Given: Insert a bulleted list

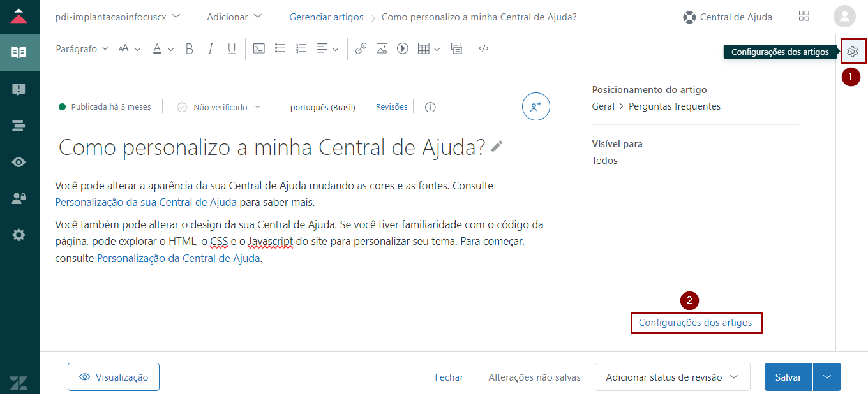Looking at the screenshot, I should (280, 49).
